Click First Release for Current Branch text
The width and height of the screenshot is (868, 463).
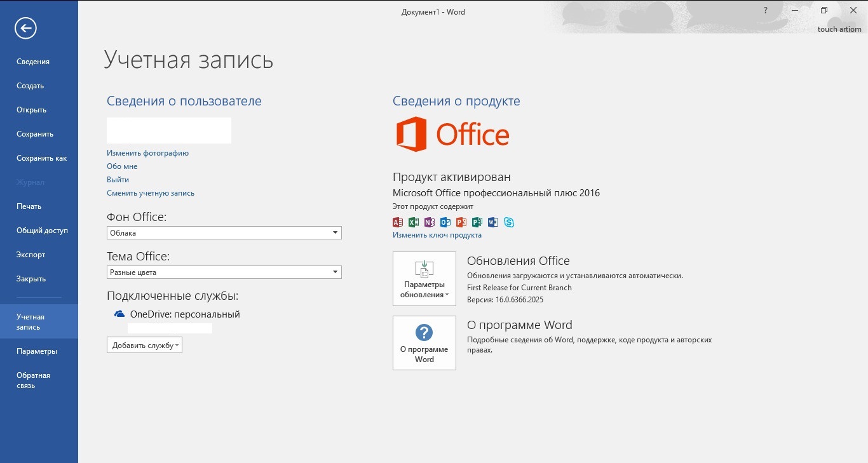pos(519,288)
